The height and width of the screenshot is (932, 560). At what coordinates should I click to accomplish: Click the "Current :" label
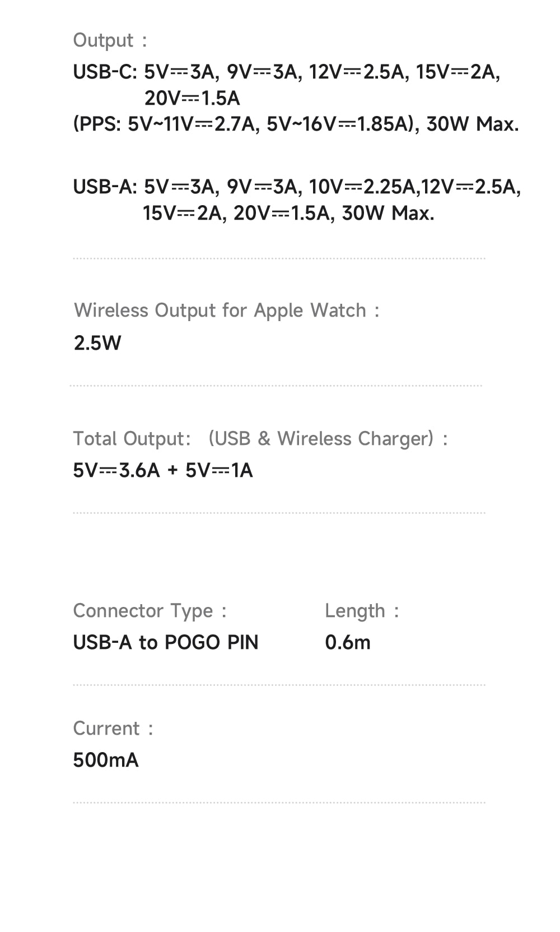113,728
